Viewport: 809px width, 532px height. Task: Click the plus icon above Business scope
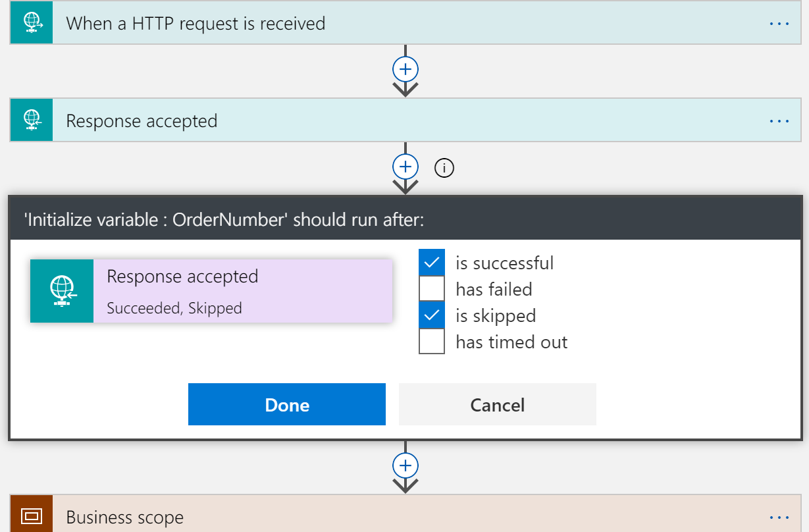pos(405,465)
